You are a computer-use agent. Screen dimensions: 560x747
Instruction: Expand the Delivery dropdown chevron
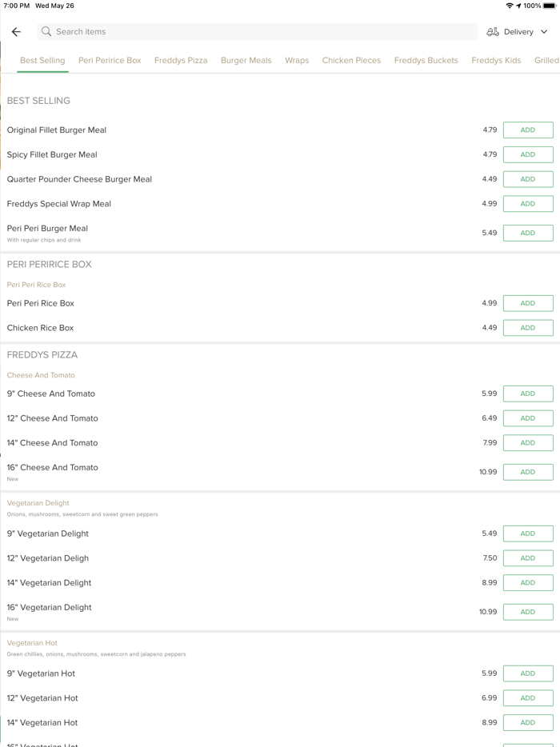tap(544, 32)
